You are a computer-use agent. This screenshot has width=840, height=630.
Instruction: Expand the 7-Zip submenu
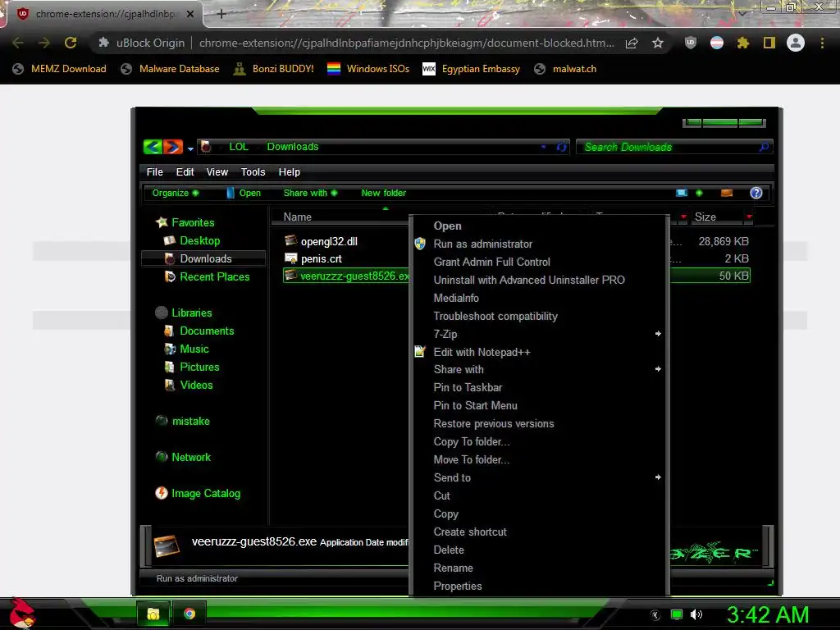point(539,335)
